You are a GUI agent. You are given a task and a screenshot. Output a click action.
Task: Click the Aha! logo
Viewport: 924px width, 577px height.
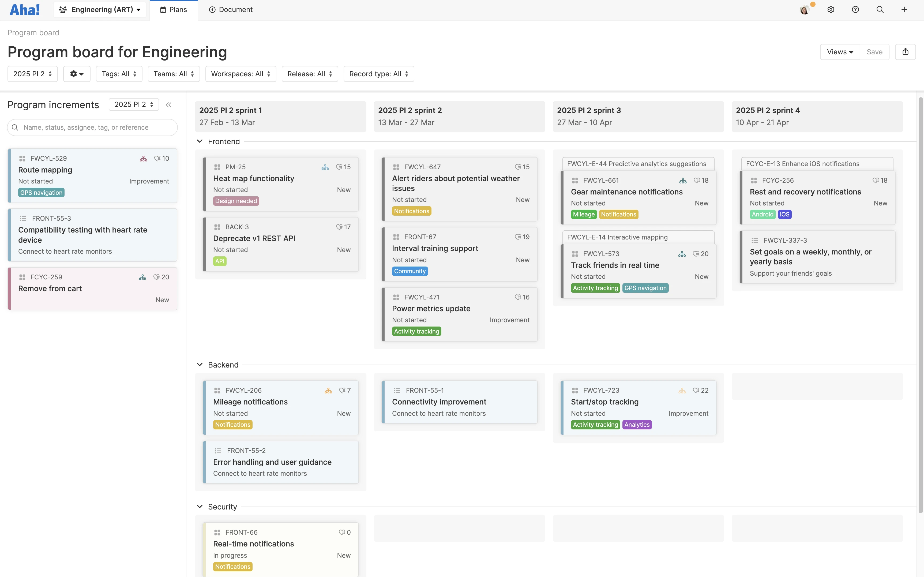pyautogui.click(x=24, y=10)
